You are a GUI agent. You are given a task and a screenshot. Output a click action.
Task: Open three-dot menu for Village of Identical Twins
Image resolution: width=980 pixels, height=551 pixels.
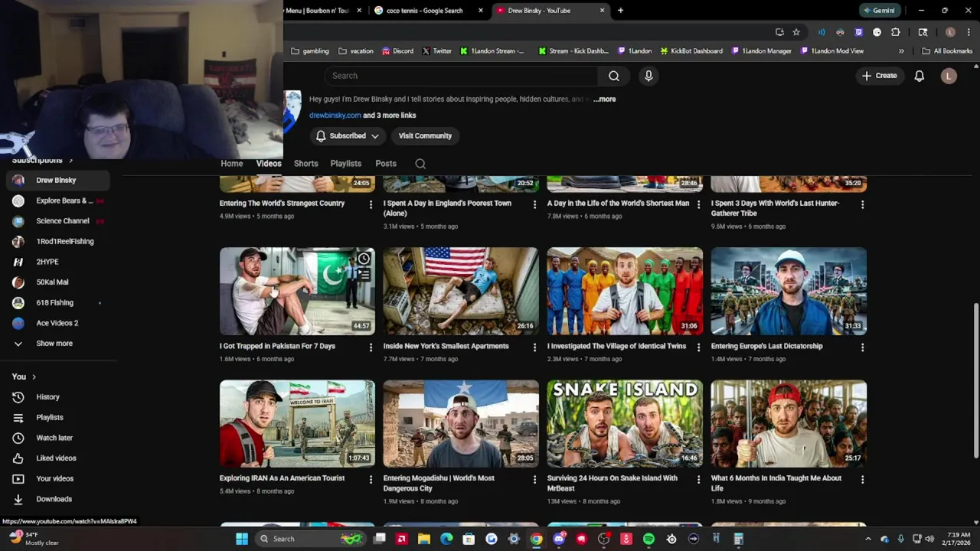[x=698, y=347]
